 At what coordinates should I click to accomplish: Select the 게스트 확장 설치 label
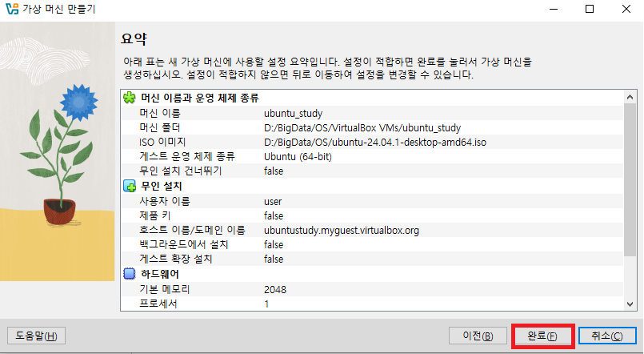coord(176,259)
